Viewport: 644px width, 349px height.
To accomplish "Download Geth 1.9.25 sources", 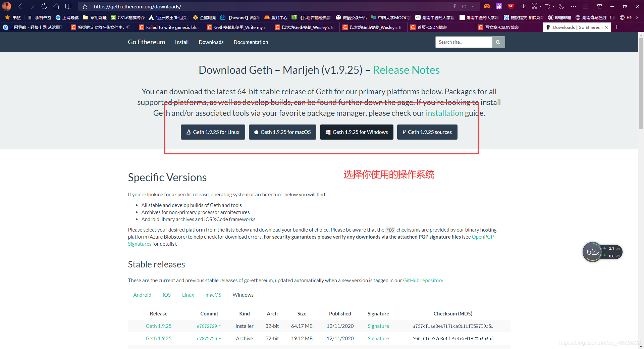I will (x=427, y=132).
